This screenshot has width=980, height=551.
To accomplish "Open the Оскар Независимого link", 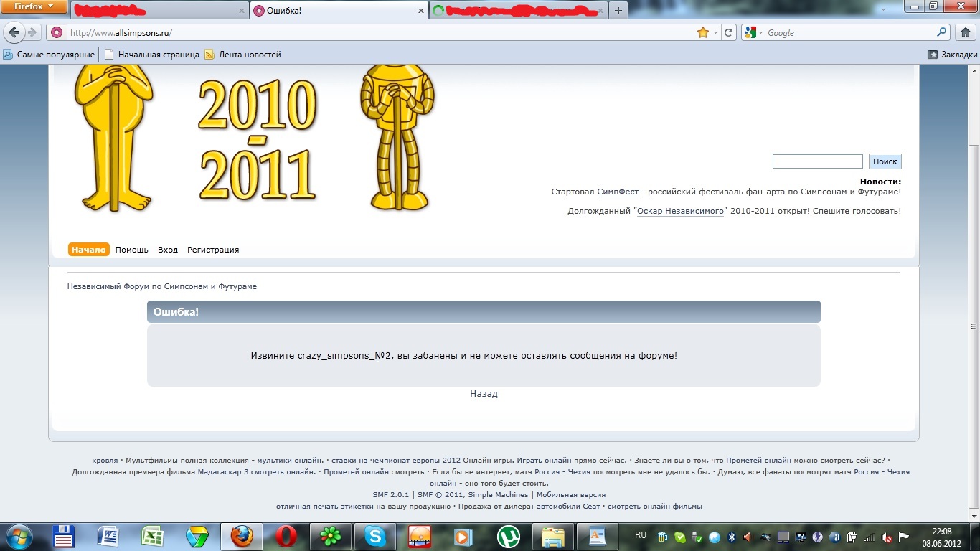I will click(x=681, y=211).
